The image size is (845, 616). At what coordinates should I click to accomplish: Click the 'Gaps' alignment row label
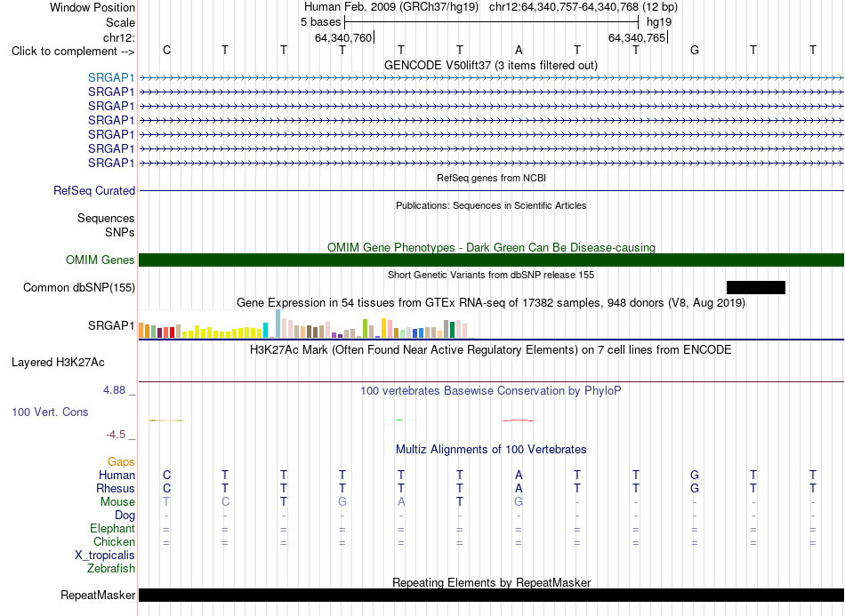tap(121, 461)
